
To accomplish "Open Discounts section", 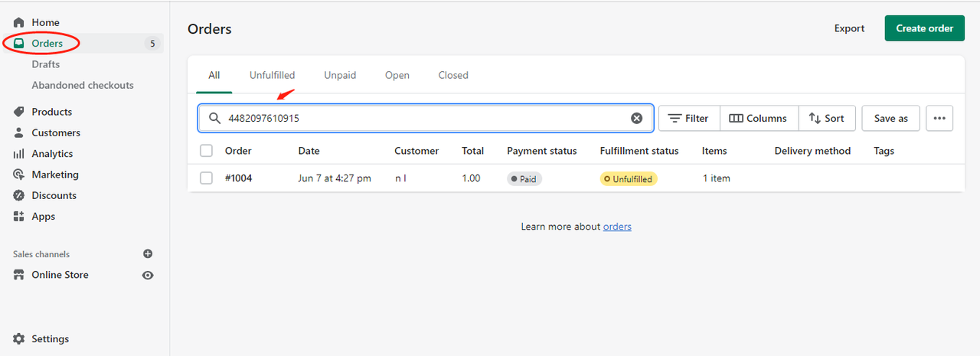I will [54, 195].
